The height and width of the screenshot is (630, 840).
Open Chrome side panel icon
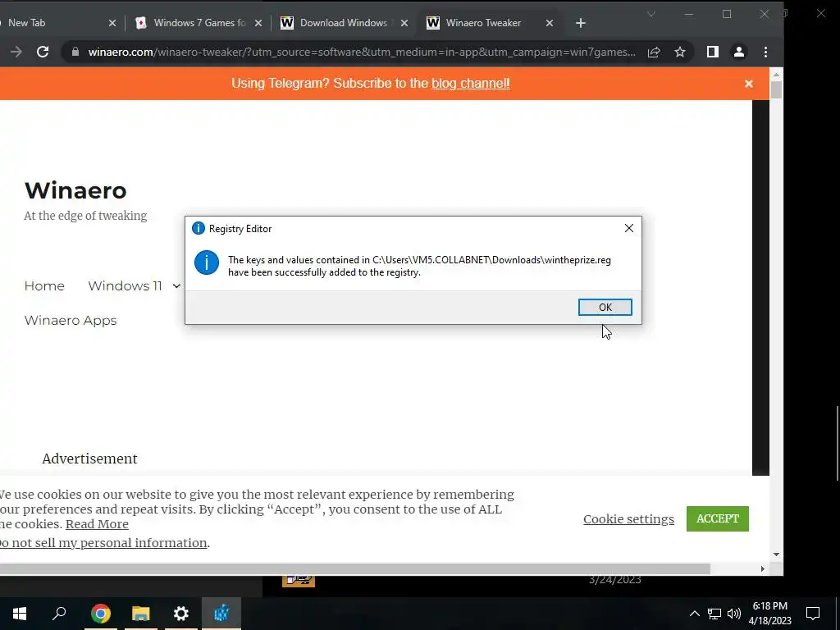(713, 52)
